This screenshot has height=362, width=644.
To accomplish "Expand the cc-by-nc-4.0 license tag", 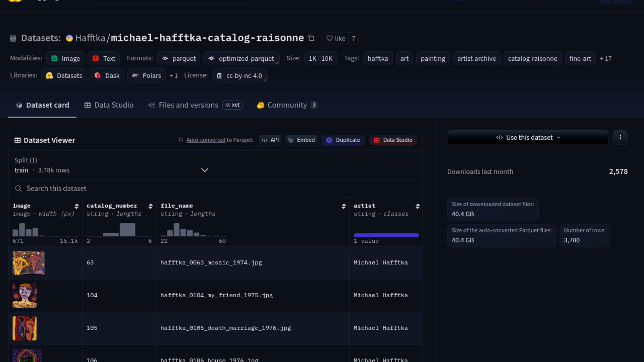I will pyautogui.click(x=239, y=76).
